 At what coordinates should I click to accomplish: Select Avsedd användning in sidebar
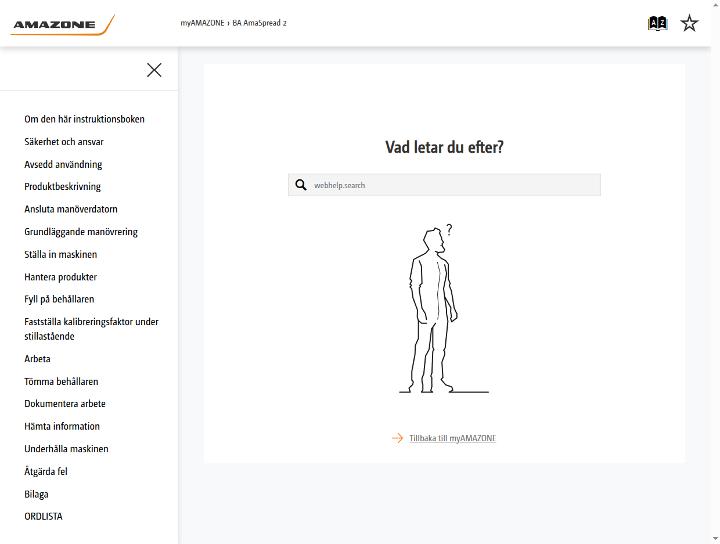[63, 164]
